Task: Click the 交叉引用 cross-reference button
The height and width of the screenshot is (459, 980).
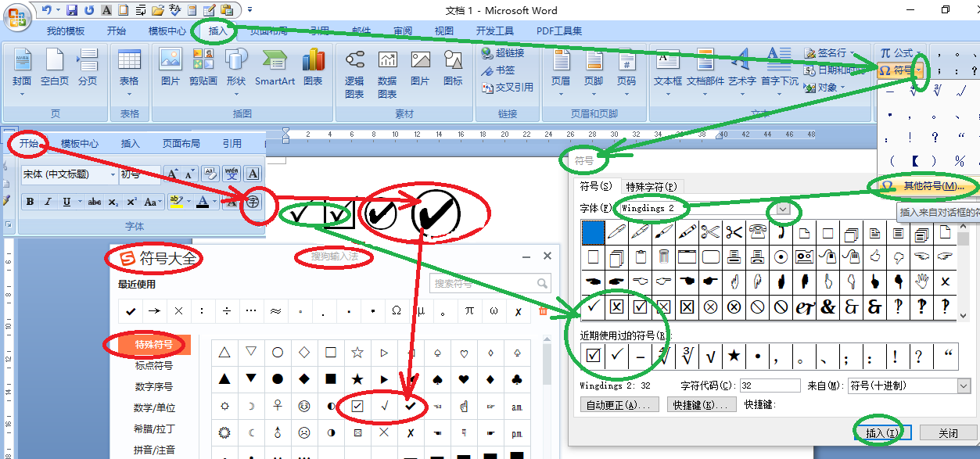Action: click(506, 88)
